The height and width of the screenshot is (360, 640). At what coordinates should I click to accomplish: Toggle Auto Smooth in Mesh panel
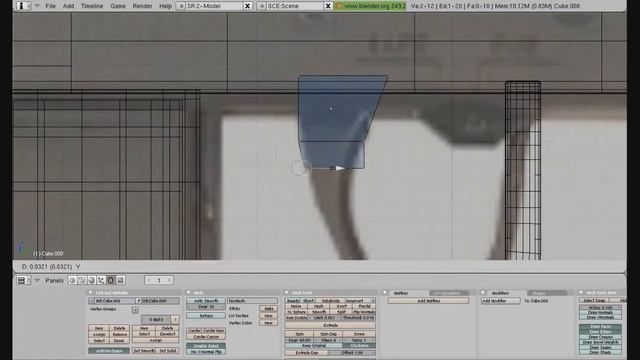click(x=206, y=301)
